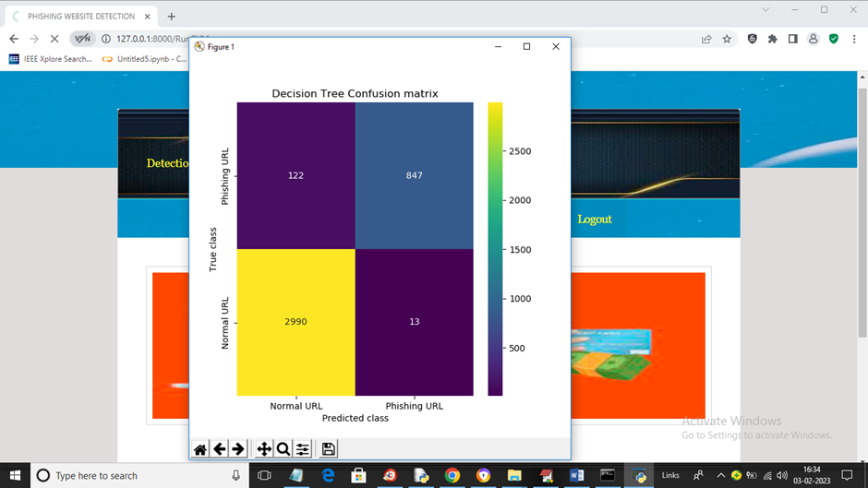The width and height of the screenshot is (868, 488).
Task: Share this page icon in Chrome
Action: [x=706, y=39]
